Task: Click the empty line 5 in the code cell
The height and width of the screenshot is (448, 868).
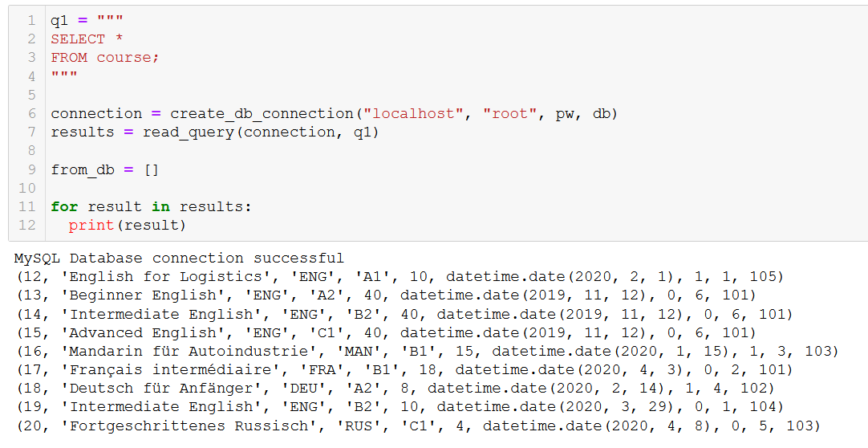Action: point(241,95)
